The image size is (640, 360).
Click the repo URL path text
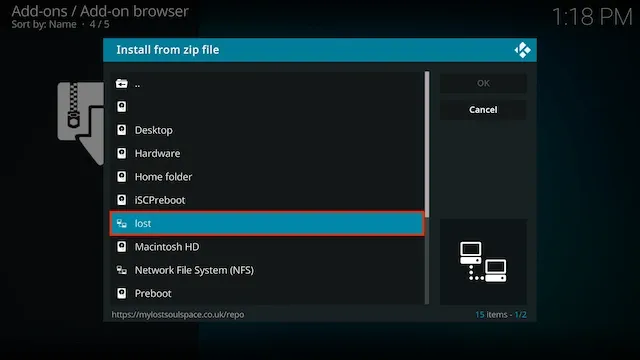[x=178, y=315]
